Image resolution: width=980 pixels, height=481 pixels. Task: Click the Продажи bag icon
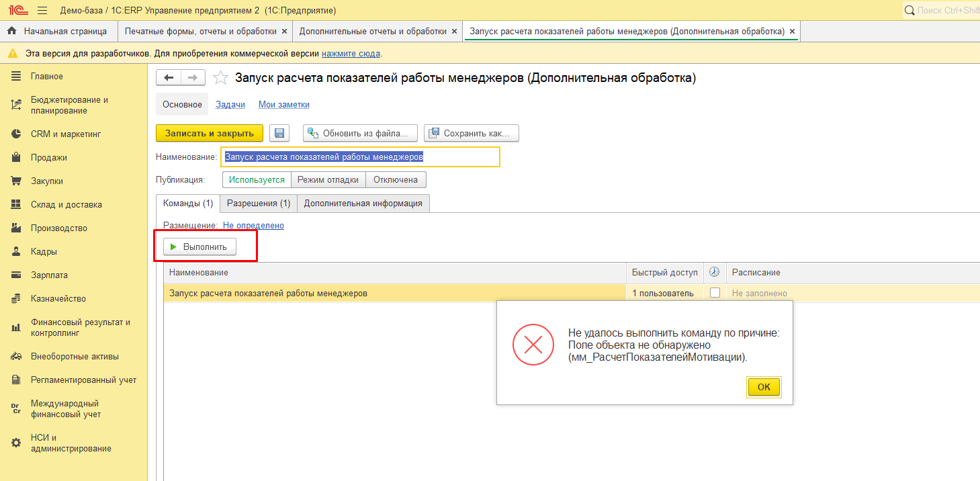point(16,157)
